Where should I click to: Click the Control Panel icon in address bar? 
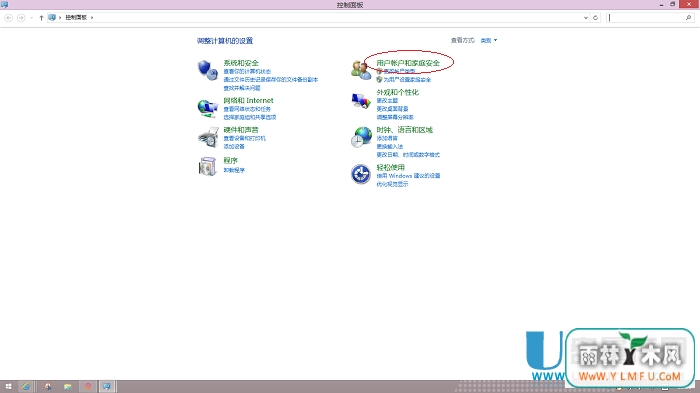52,17
